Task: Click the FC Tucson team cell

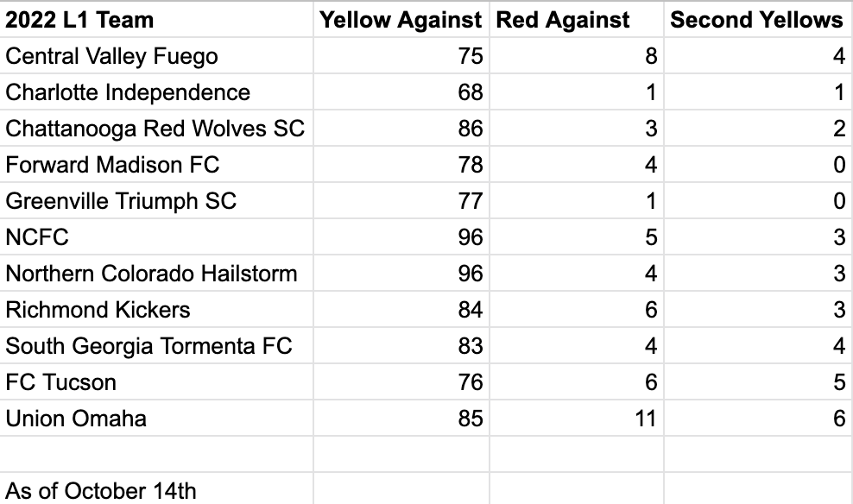Action: 60,382
